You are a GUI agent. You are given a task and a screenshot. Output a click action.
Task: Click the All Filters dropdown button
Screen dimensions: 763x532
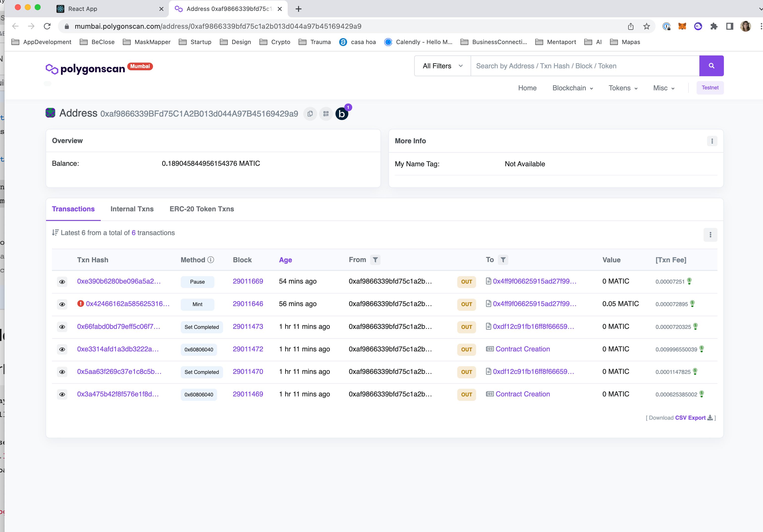tap(442, 66)
